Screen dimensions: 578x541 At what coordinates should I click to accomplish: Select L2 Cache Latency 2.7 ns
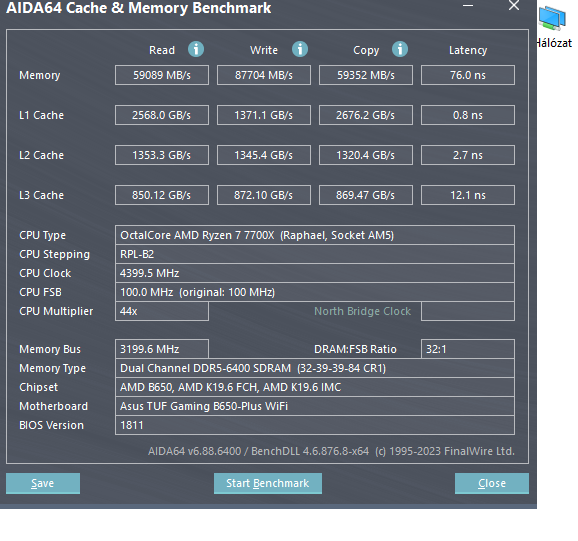point(468,155)
